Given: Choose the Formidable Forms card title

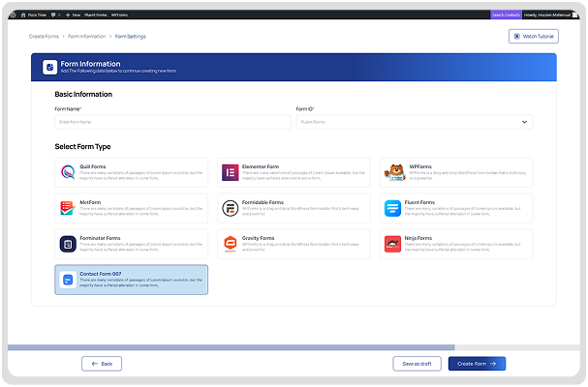Looking at the screenshot, I should 263,202.
